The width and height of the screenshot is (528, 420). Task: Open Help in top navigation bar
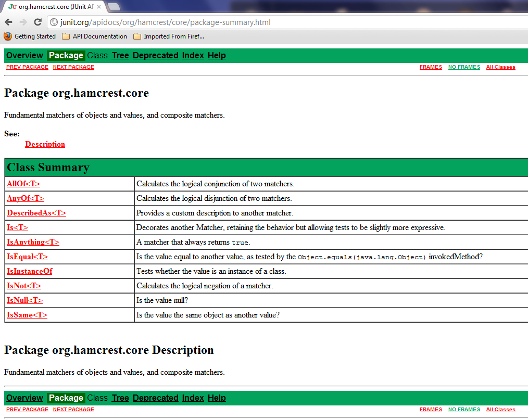[217, 56]
